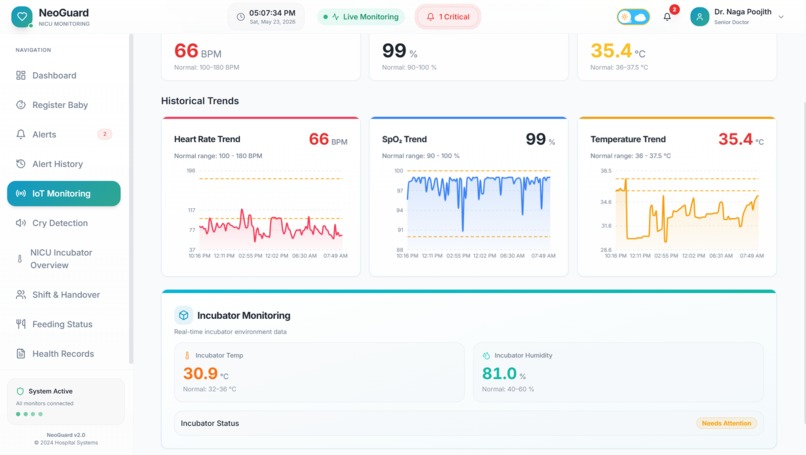The height and width of the screenshot is (455, 806).
Task: Click the Needs Attention status badge
Action: pos(726,423)
